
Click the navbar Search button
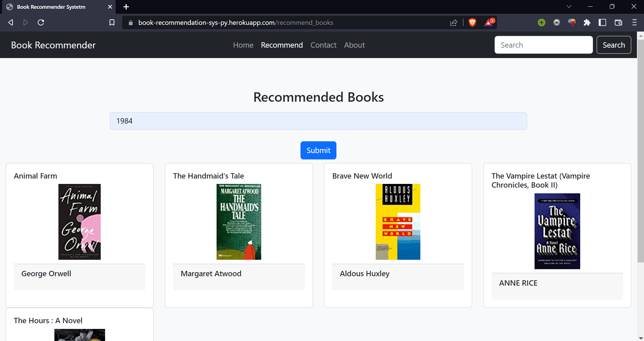coord(613,45)
